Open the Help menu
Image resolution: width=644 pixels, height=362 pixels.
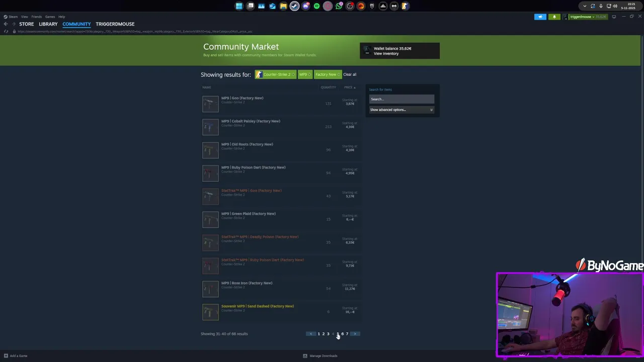61,17
